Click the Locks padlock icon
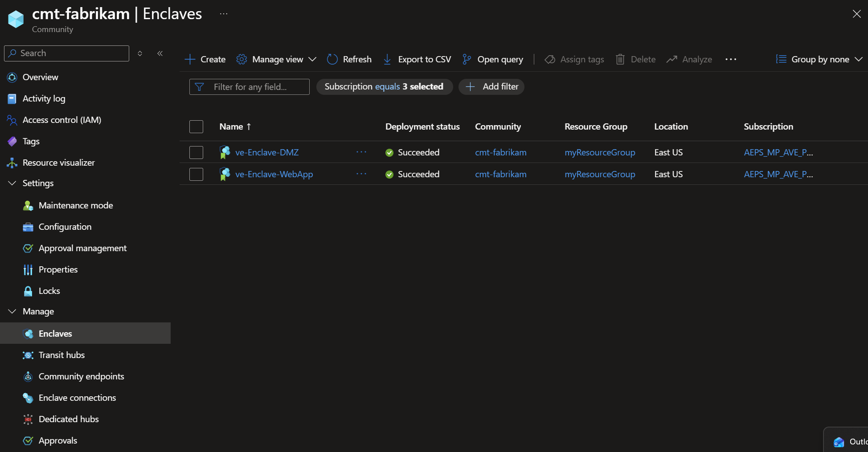 (x=28, y=291)
